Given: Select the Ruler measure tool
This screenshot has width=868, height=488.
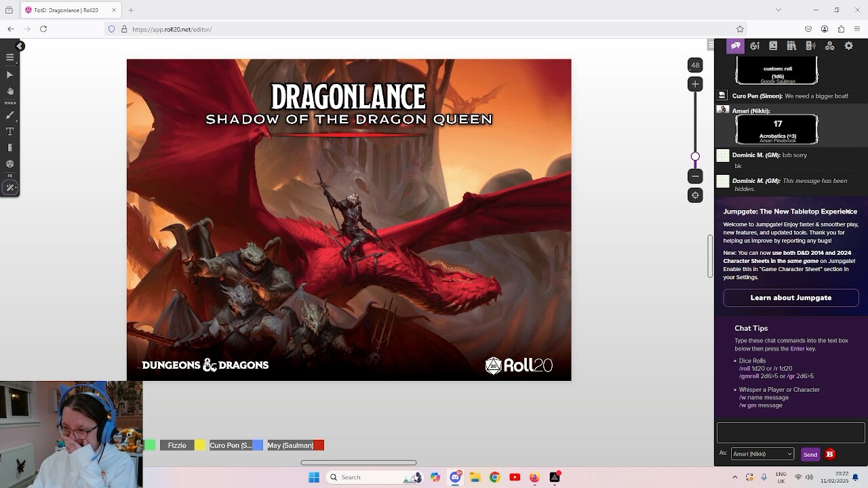Looking at the screenshot, I should [x=10, y=148].
